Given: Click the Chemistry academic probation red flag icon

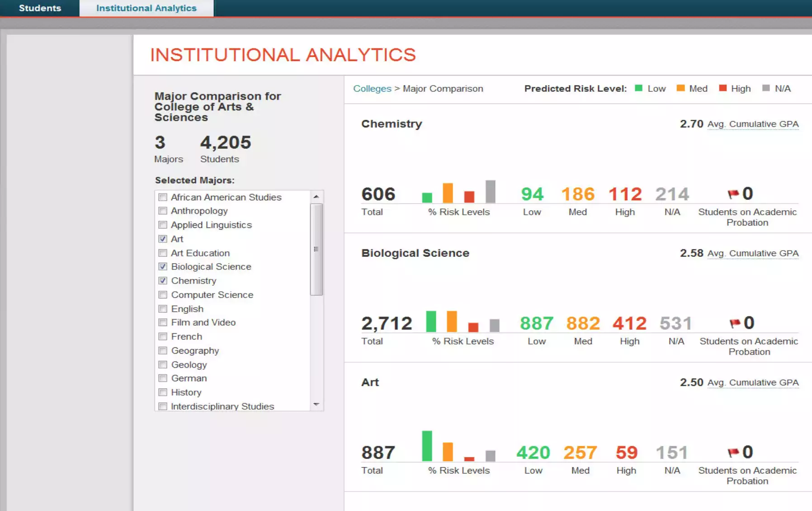Looking at the screenshot, I should point(733,194).
